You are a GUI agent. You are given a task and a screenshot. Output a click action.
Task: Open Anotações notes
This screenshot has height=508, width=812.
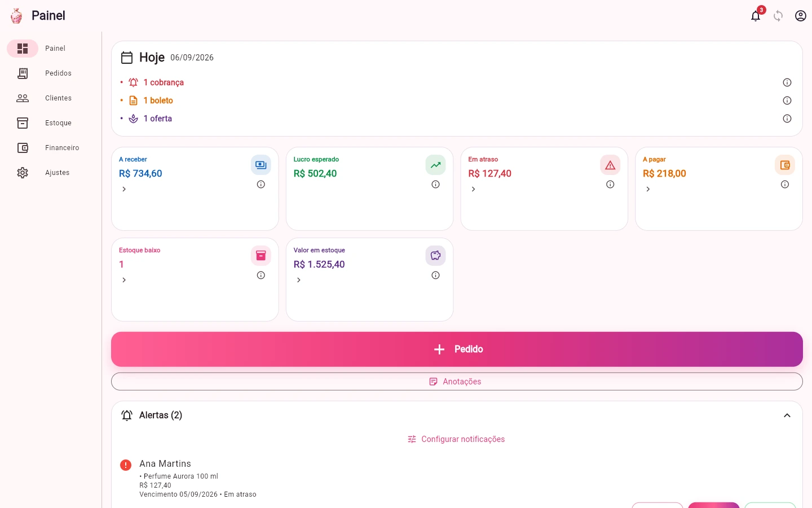457,382
